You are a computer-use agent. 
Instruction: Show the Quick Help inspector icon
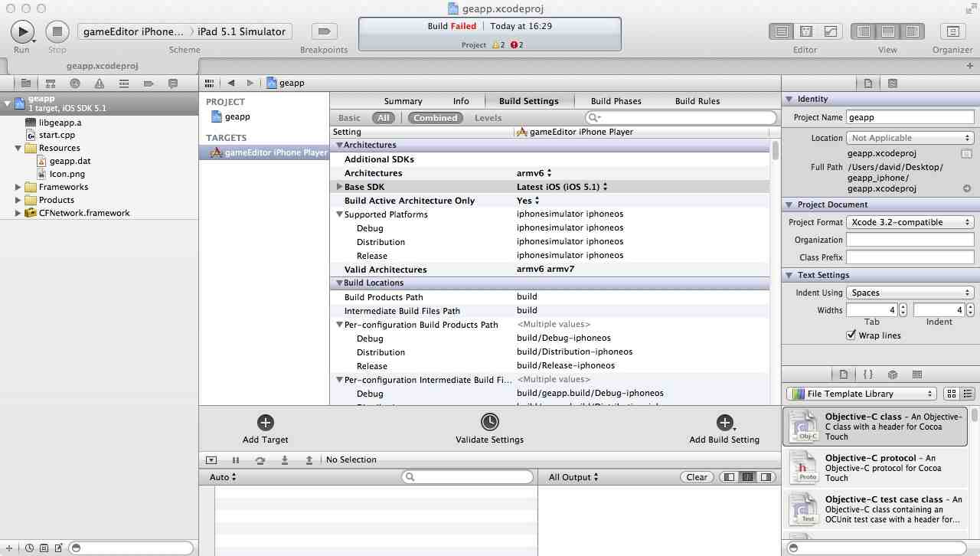[x=893, y=83]
